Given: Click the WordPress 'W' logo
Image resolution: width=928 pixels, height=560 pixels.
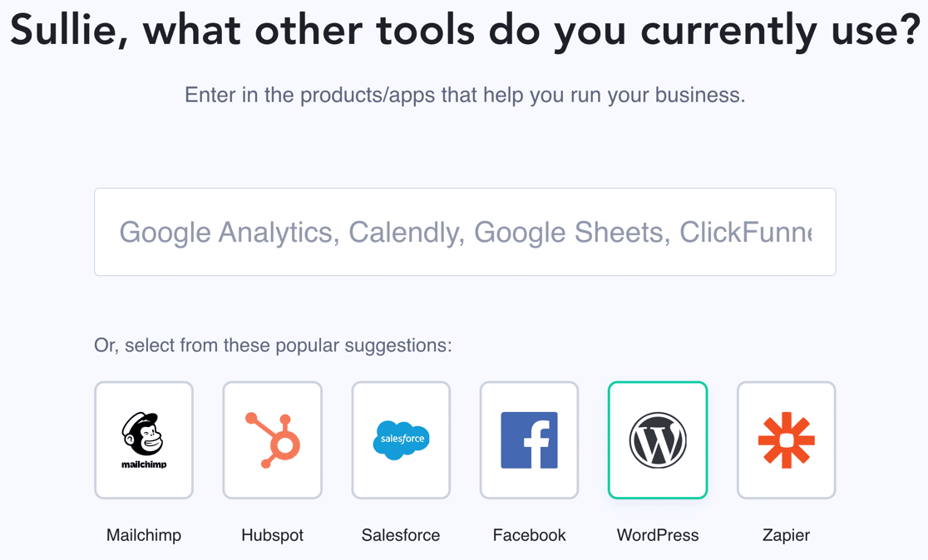Looking at the screenshot, I should point(658,440).
